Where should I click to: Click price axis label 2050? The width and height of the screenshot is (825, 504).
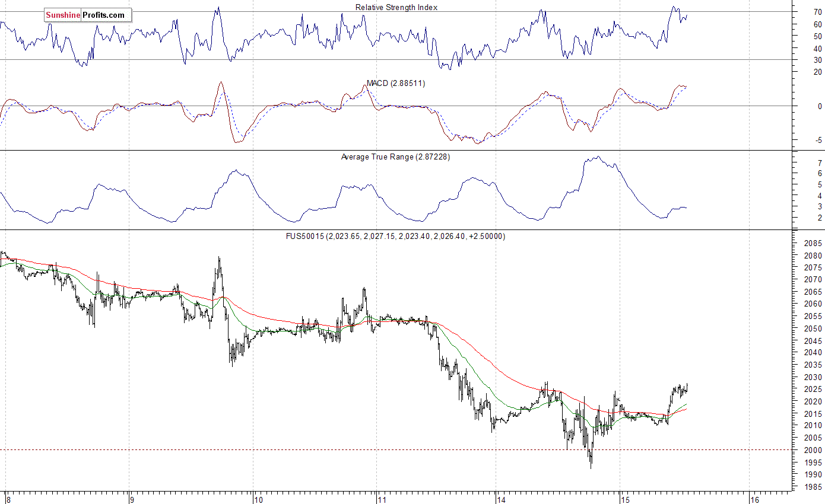point(814,328)
